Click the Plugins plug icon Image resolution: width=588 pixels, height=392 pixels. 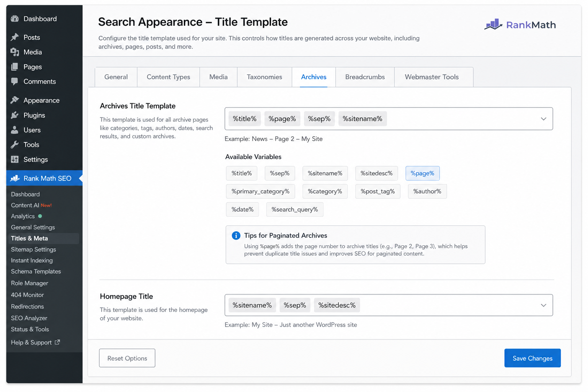pos(15,115)
